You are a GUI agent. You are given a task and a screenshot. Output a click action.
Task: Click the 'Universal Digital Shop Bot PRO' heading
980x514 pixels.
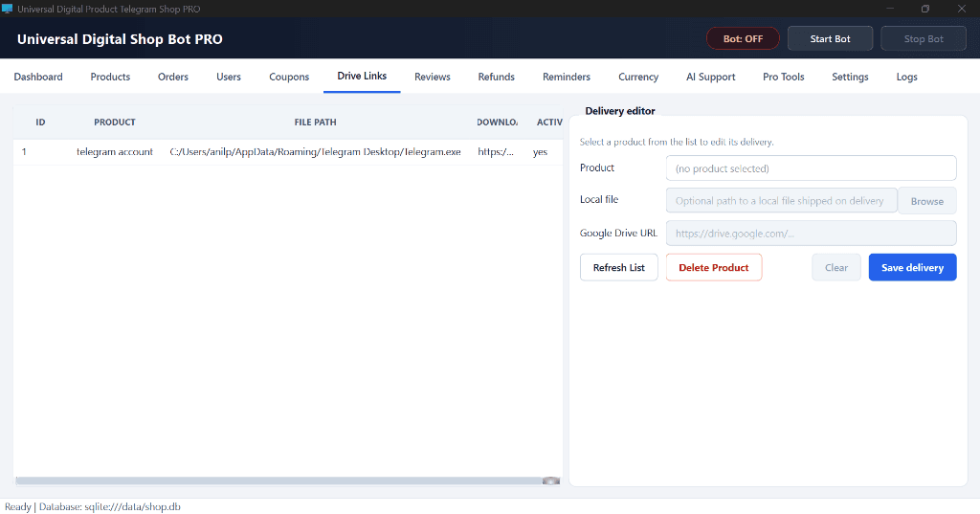[x=120, y=39]
